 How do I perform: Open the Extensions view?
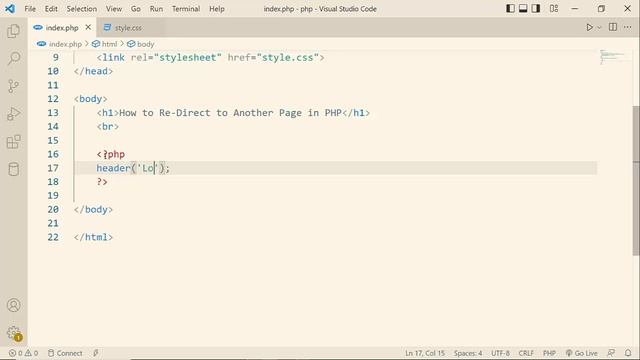point(13,142)
